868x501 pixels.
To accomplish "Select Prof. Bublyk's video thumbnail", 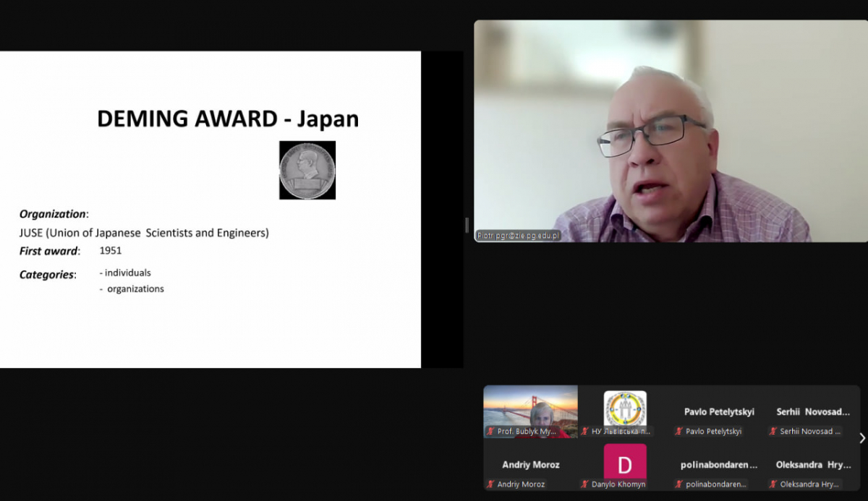I will click(x=530, y=408).
